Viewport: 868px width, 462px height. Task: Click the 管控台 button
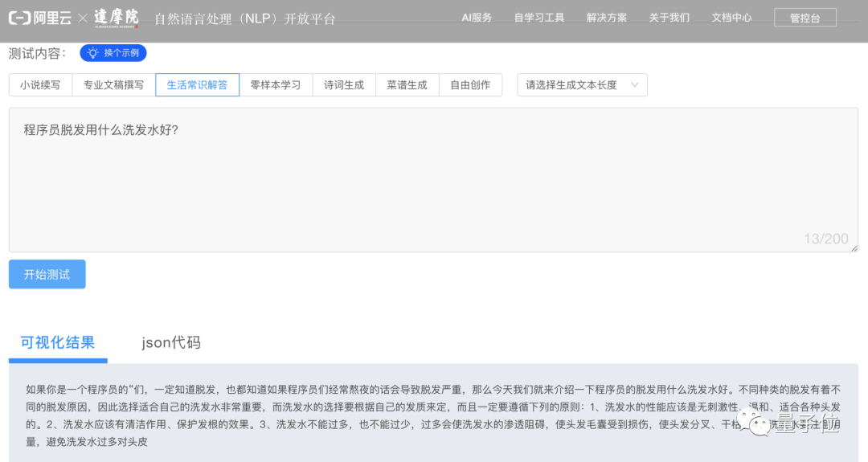(x=805, y=18)
